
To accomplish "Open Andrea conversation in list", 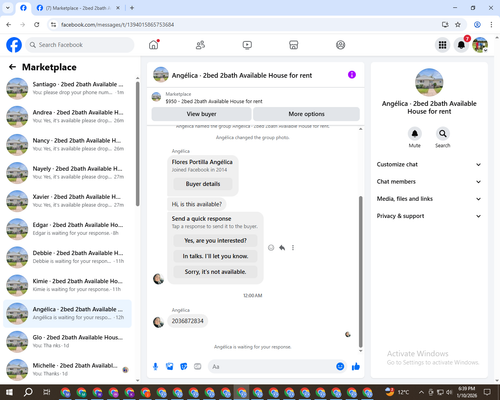I will [x=67, y=116].
